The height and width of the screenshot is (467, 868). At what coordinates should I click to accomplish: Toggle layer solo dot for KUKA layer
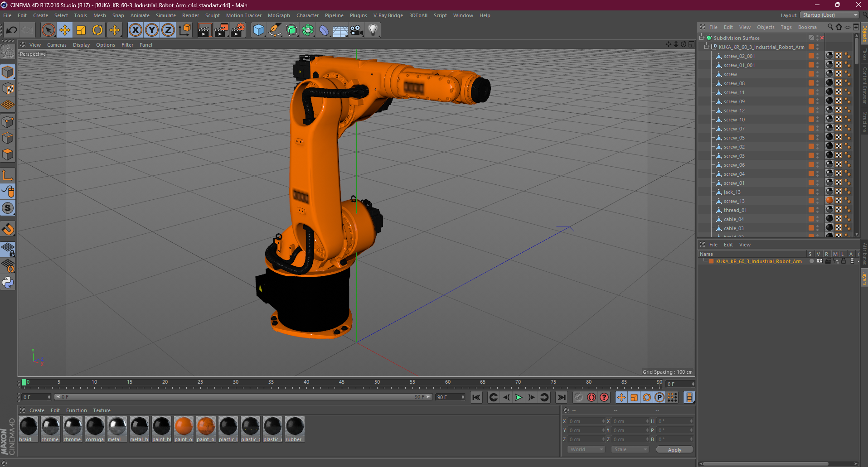(x=811, y=261)
